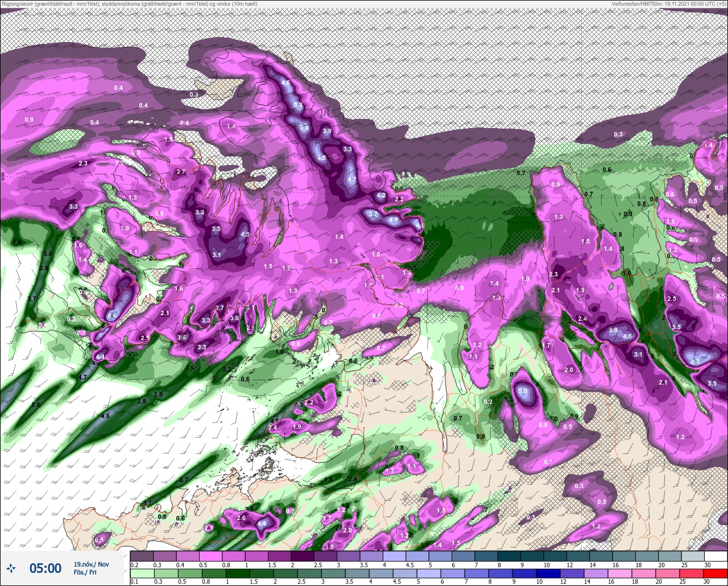
Task: Click the 'Fös./ Fri' weekday label
Action: (x=85, y=573)
